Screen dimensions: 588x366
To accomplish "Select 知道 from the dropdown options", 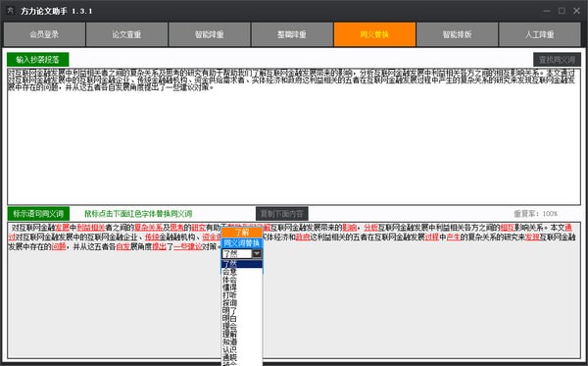I will 229,341.
